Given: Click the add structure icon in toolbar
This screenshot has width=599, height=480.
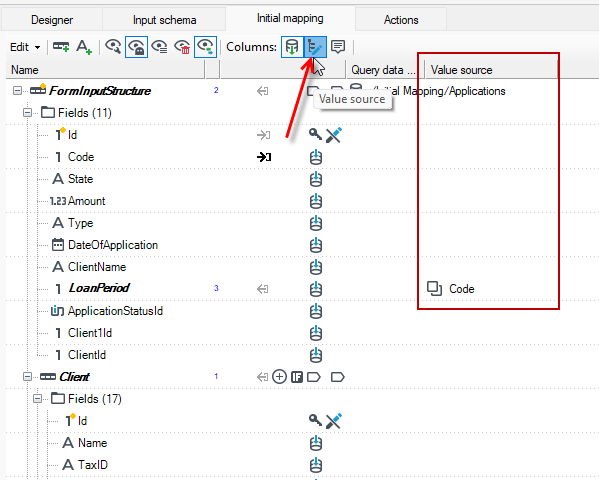Looking at the screenshot, I should point(61,47).
